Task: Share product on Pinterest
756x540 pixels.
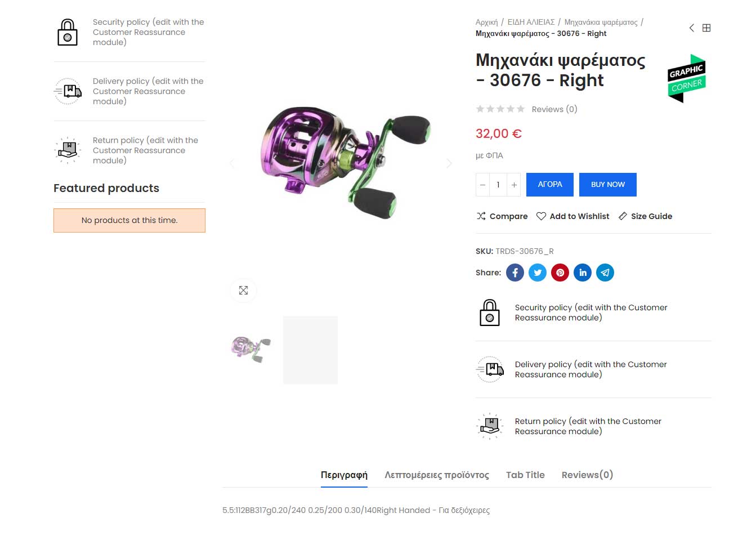Action: pos(560,273)
